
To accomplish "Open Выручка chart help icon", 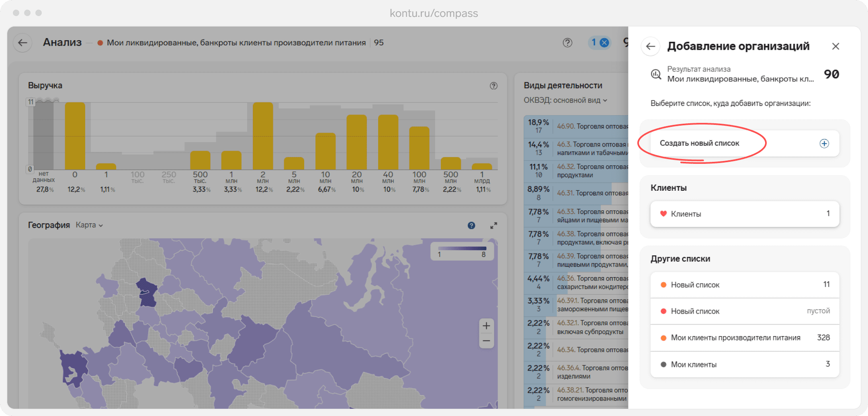I will coord(494,86).
